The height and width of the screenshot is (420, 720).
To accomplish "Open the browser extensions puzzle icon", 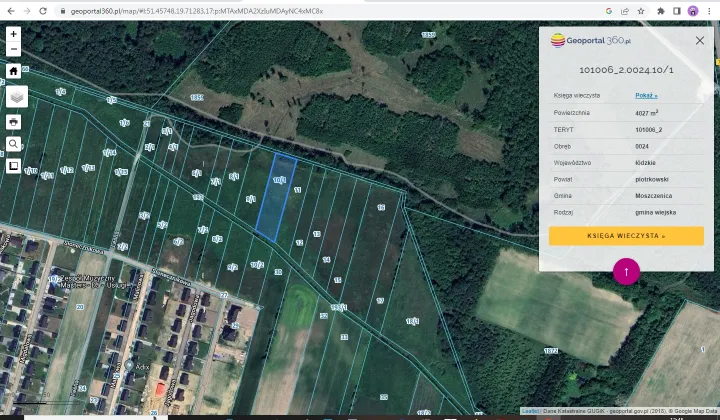I will 661,10.
